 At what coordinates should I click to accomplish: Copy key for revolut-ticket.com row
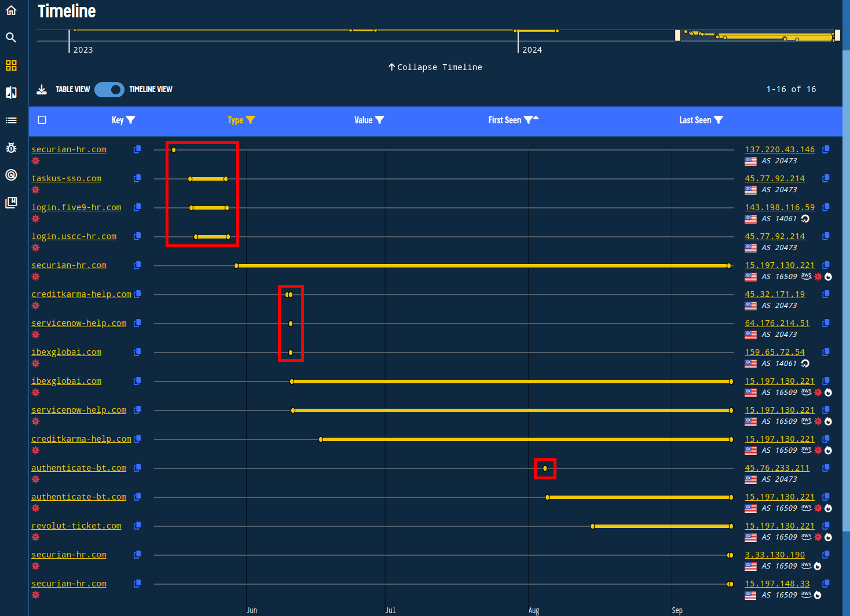pyautogui.click(x=137, y=526)
